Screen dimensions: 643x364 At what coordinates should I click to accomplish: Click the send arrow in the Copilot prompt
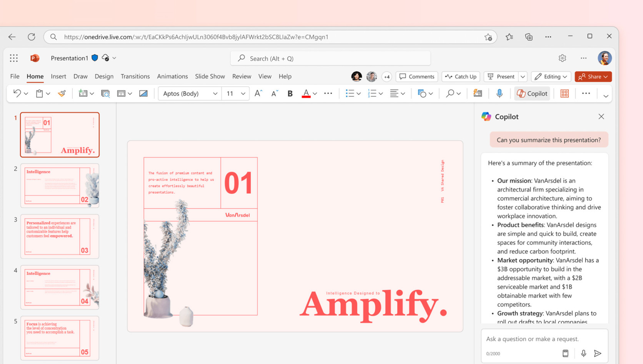point(598,353)
